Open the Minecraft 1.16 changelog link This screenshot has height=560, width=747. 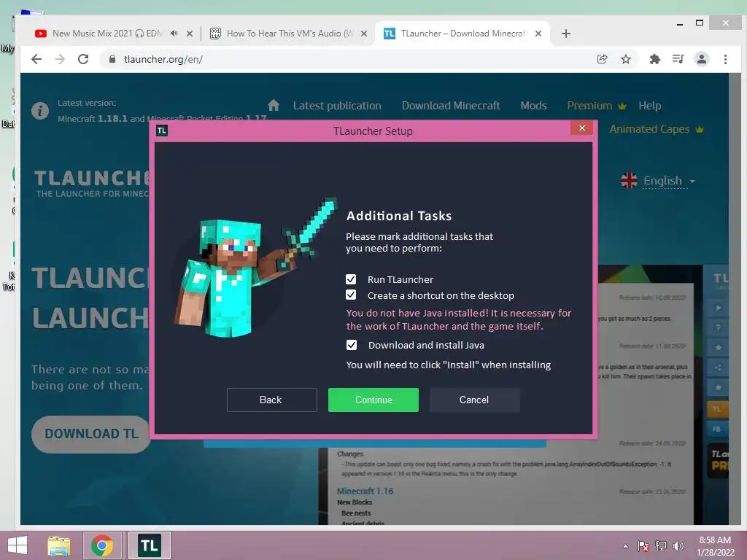(x=365, y=491)
